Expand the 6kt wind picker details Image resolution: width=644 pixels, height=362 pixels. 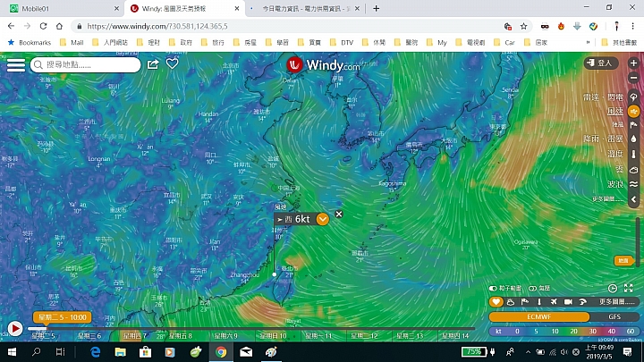(323, 219)
